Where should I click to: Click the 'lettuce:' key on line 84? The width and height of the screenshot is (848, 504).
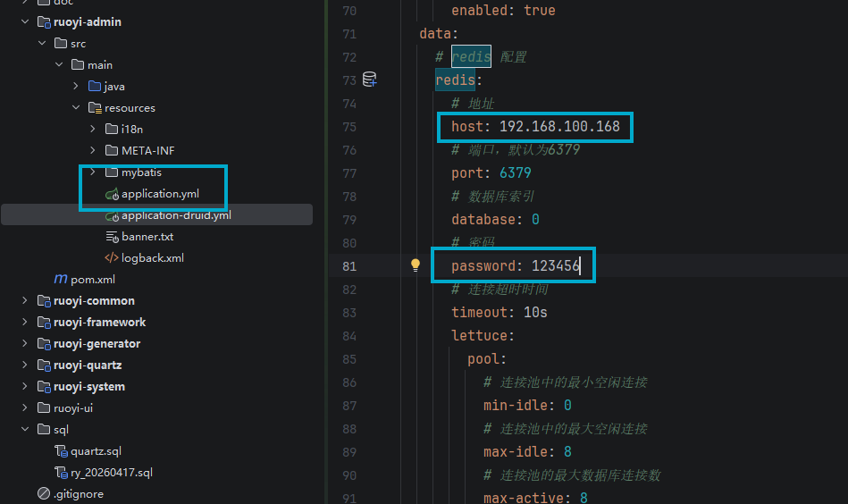coord(483,335)
